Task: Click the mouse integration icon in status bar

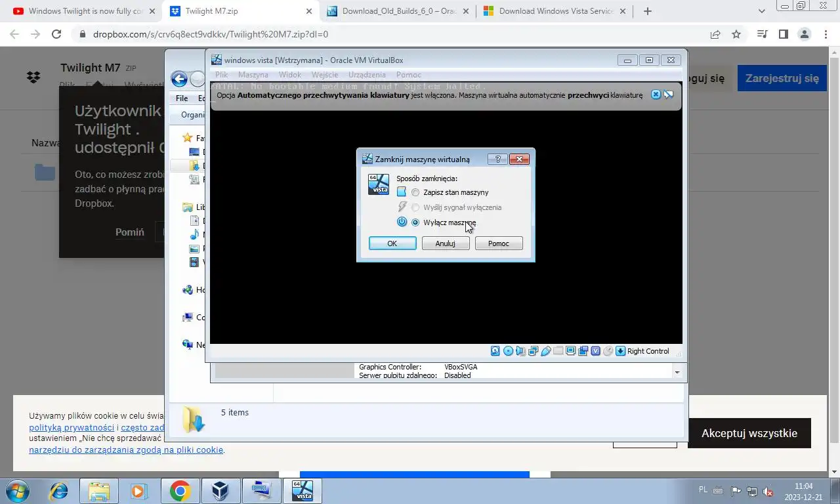Action: pos(608,351)
